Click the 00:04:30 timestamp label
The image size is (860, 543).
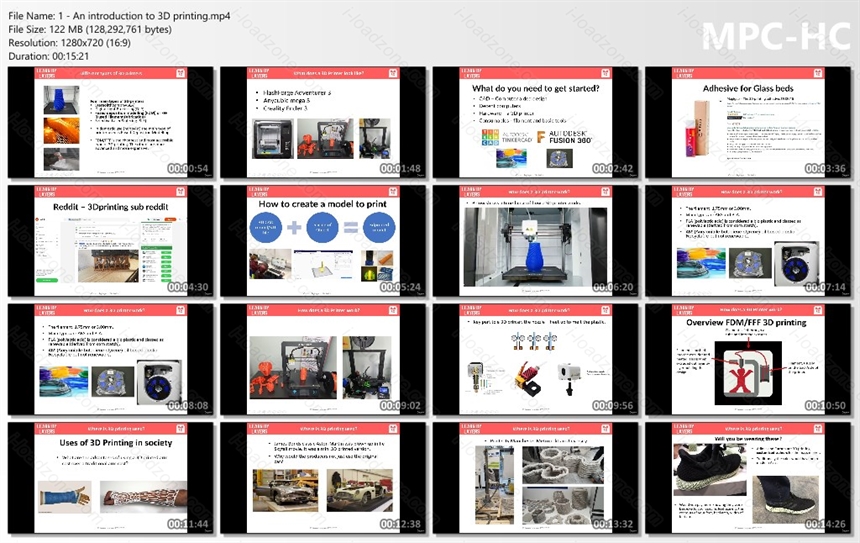188,287
